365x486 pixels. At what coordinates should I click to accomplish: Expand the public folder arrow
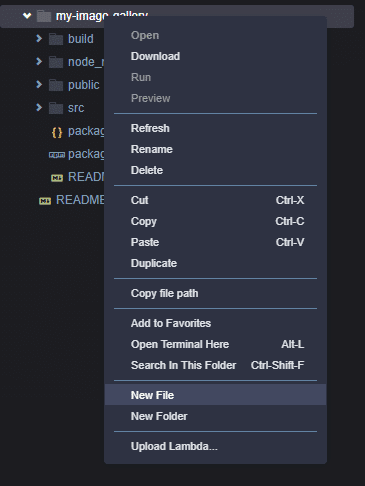(x=39, y=84)
